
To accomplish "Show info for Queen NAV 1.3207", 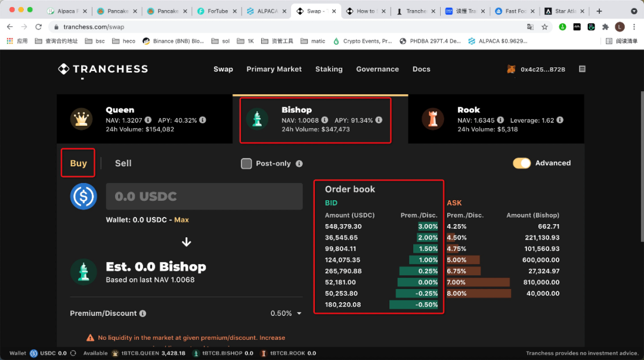I will [148, 120].
